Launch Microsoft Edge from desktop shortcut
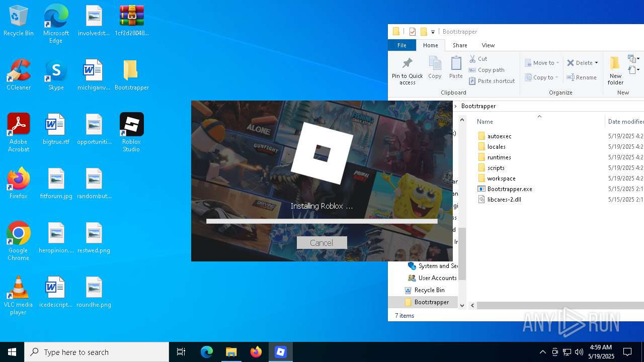The width and height of the screenshot is (644, 362). coord(56,24)
